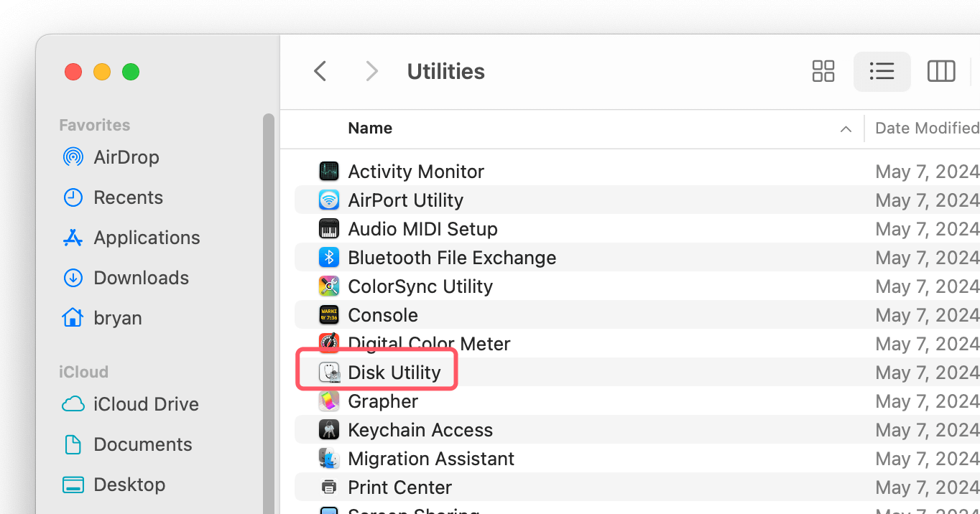
Task: Open Disk Utility from the list
Action: (394, 372)
